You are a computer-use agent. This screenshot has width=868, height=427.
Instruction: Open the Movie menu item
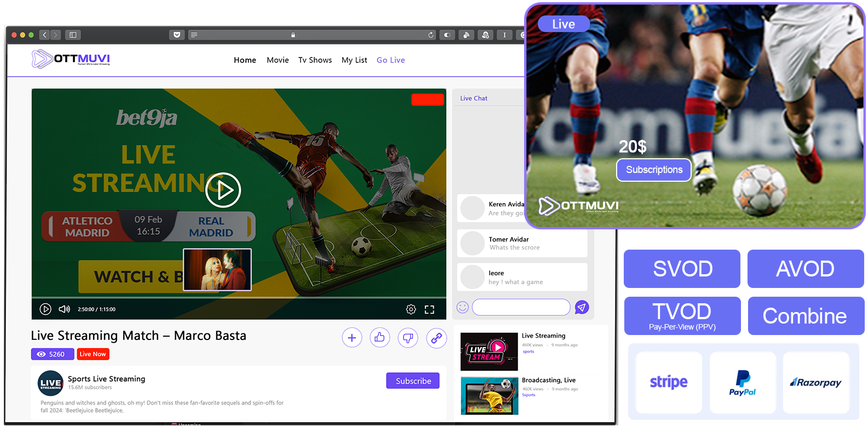pyautogui.click(x=278, y=60)
